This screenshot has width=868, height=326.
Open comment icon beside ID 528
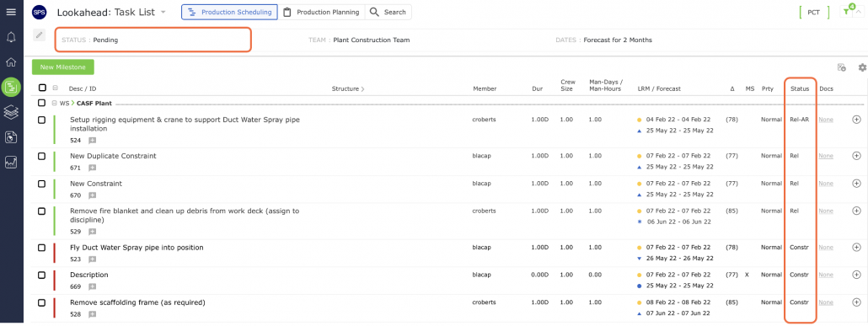click(x=93, y=314)
